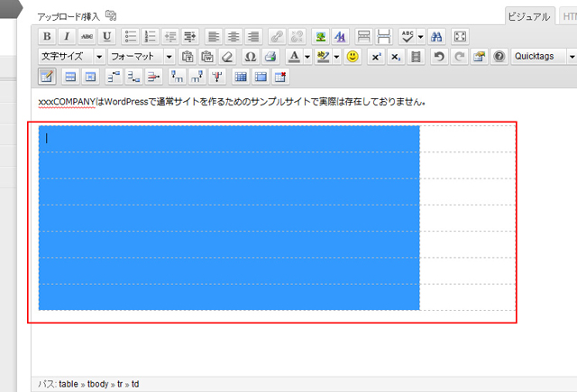Open the media icon next to アップロード/挿入
Screen dimensions: 577x392
pyautogui.click(x=111, y=15)
